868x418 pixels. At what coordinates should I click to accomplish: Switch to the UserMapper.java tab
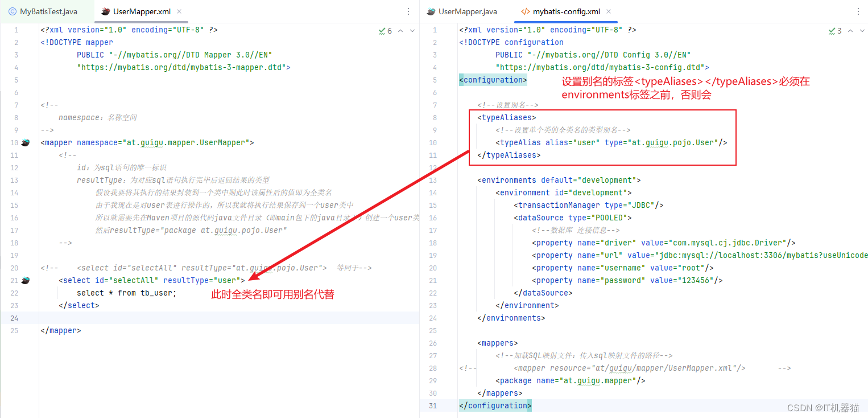point(462,11)
